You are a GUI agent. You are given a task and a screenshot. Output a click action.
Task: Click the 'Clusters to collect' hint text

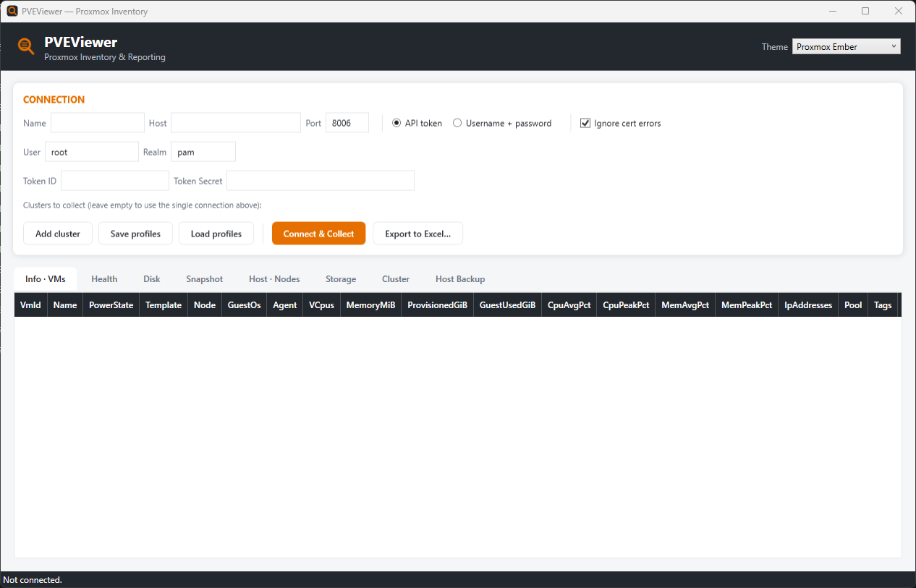coord(143,205)
